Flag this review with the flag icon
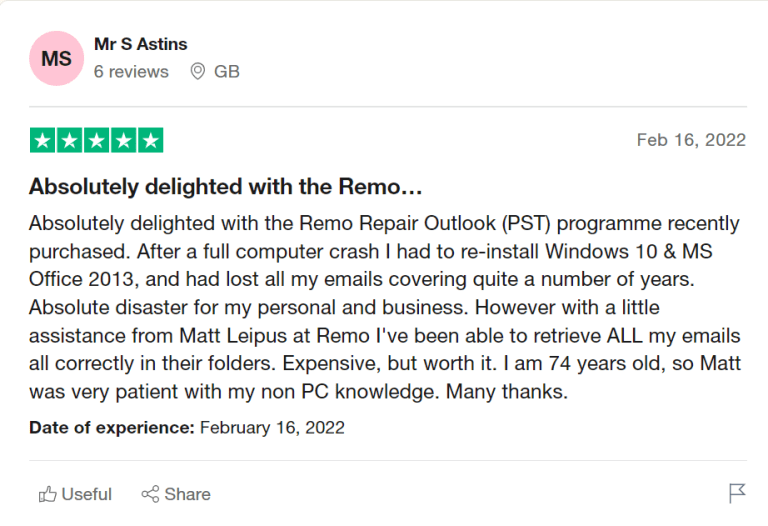Image resolution: width=768 pixels, height=526 pixels. point(737,493)
